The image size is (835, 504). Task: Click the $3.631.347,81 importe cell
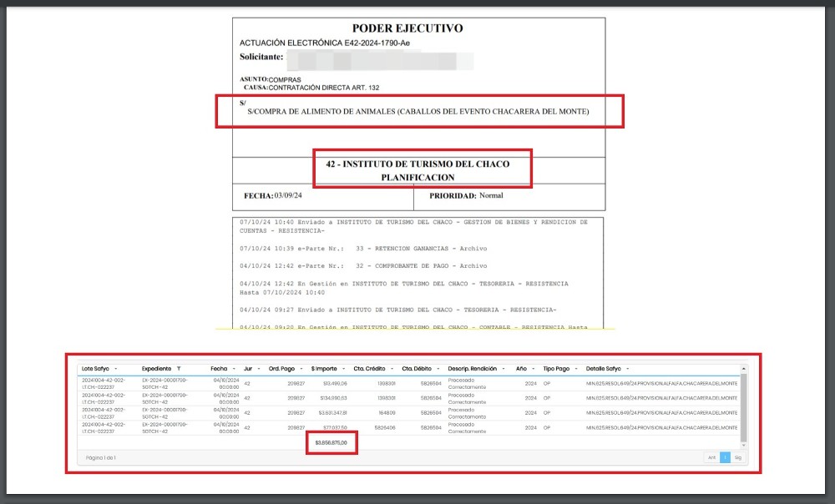tap(333, 413)
